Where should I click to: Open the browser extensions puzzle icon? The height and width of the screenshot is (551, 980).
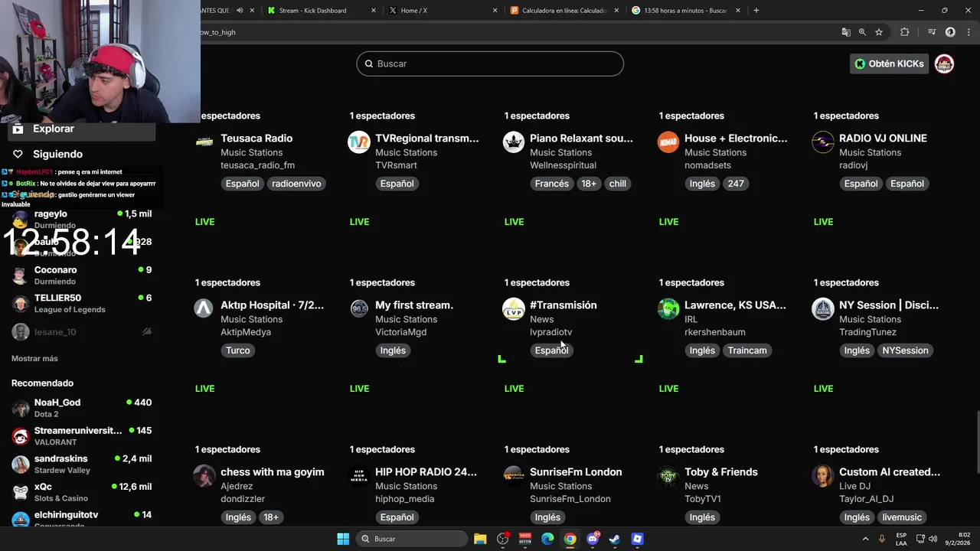click(x=905, y=32)
